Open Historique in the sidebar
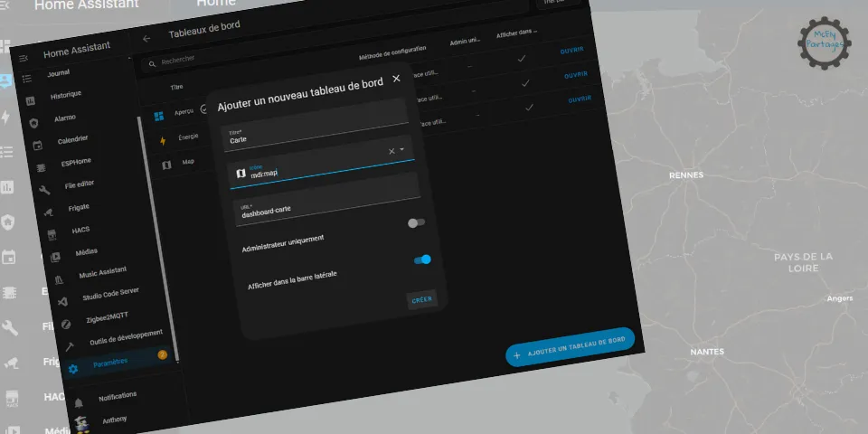The image size is (868, 434). 66,95
